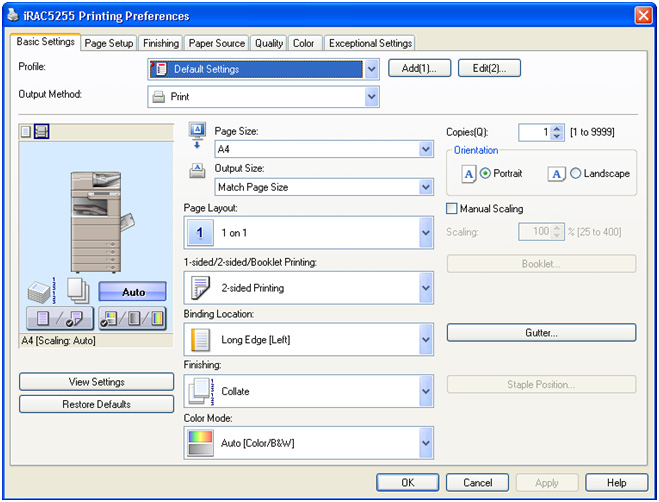Click the 1-sided/2-sided toggle icon button

59,318
